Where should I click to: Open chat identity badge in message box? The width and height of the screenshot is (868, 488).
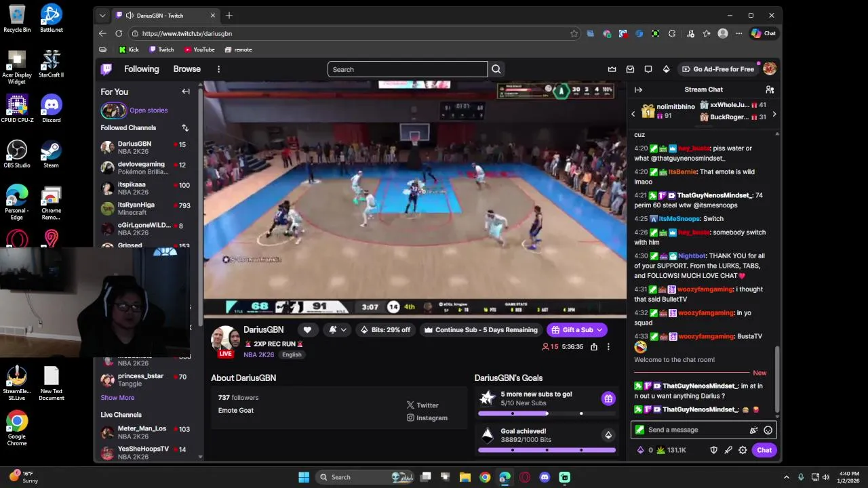639,430
